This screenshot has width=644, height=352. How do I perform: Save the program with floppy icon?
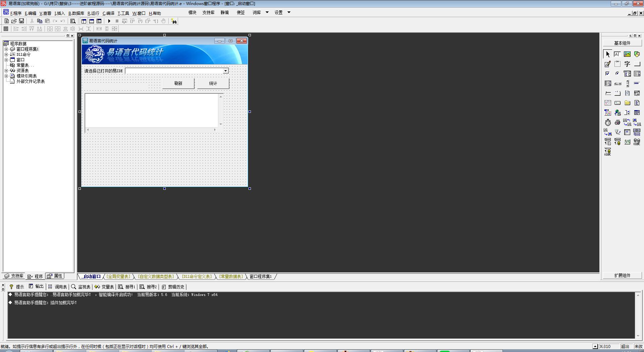coord(21,21)
